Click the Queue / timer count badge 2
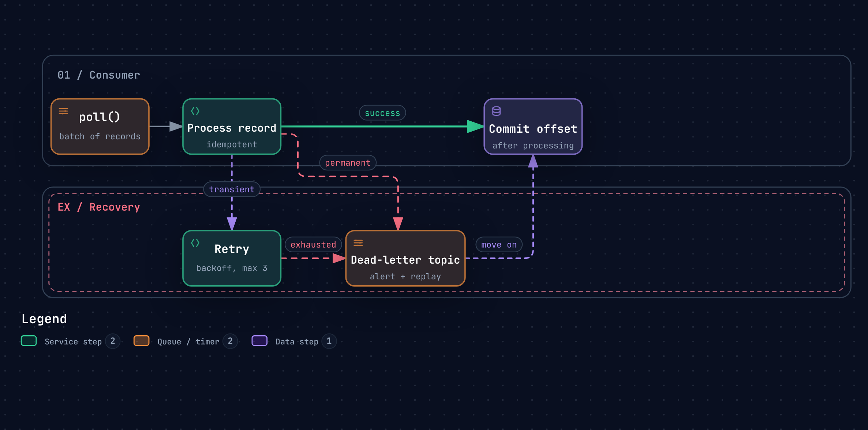Image resolution: width=868 pixels, height=430 pixels. 230,341
